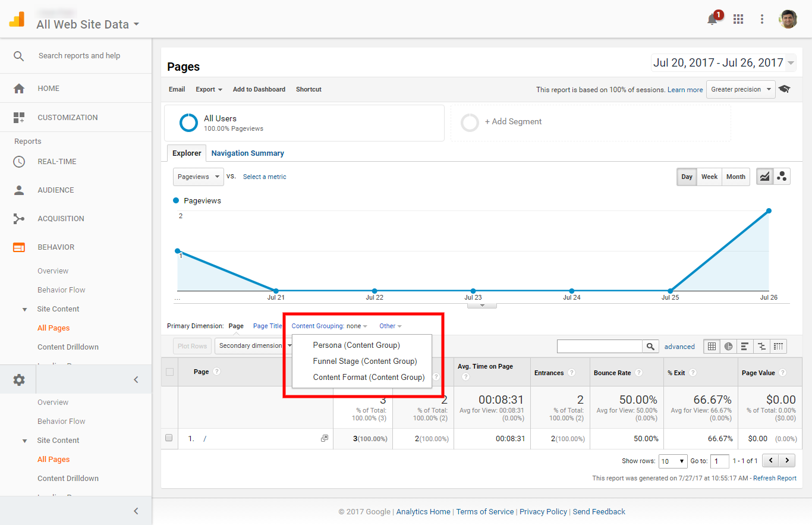
Task: Choose Page Title as primary dimension
Action: pos(267,326)
